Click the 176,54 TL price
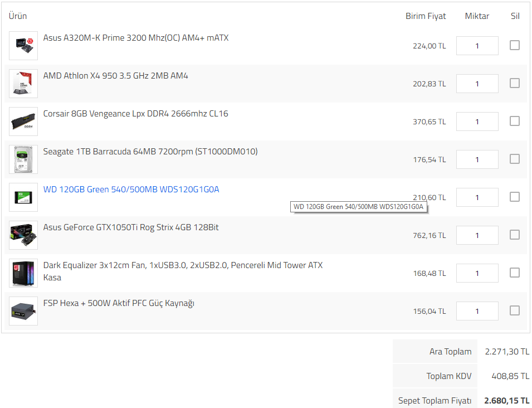The width and height of the screenshot is (532, 408). 429,159
